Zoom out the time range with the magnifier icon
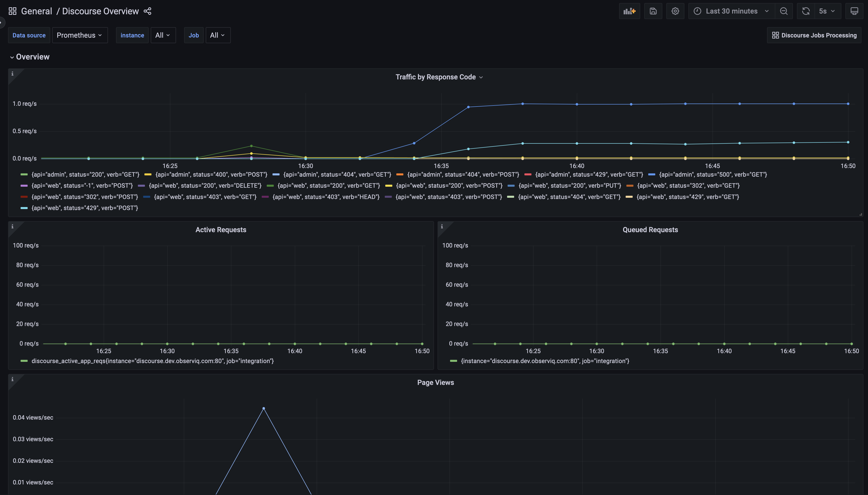 coord(784,11)
